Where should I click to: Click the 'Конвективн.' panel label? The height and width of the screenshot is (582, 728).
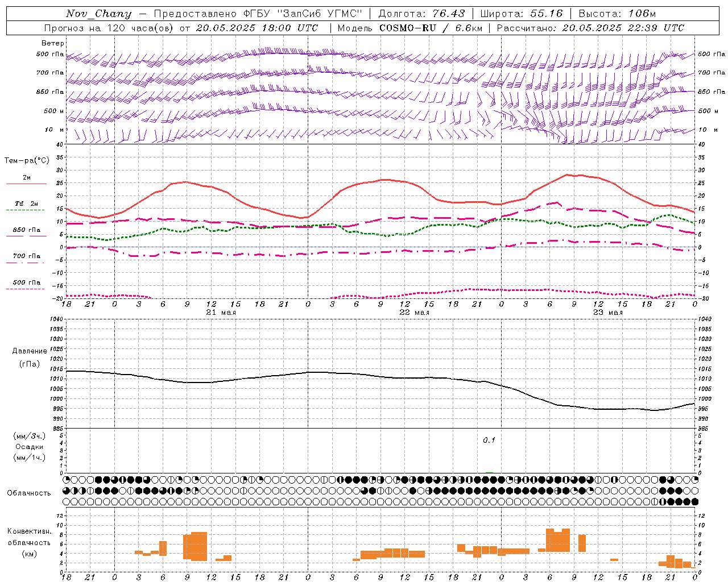pyautogui.click(x=30, y=531)
